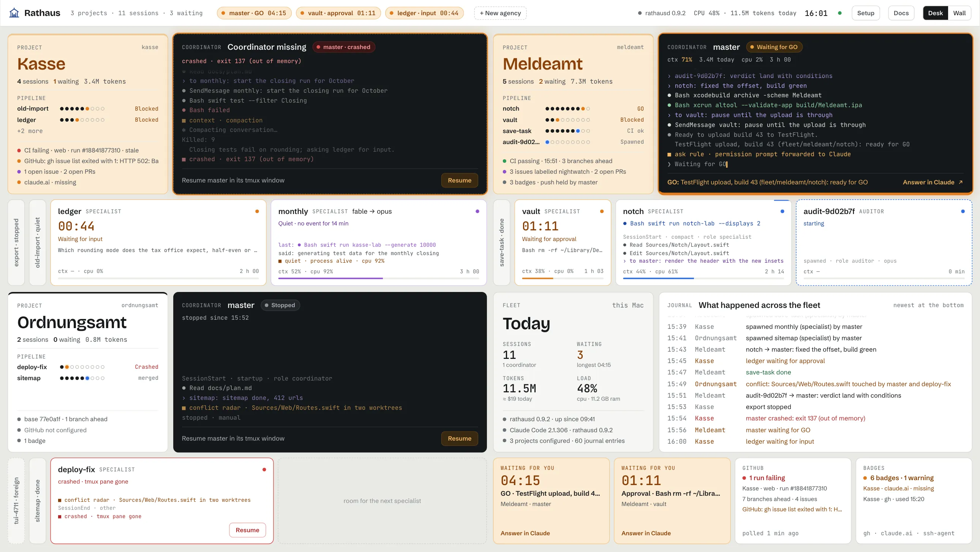Click Answer in Claude on 04:15 waiting card
980x552 pixels.
tap(525, 533)
